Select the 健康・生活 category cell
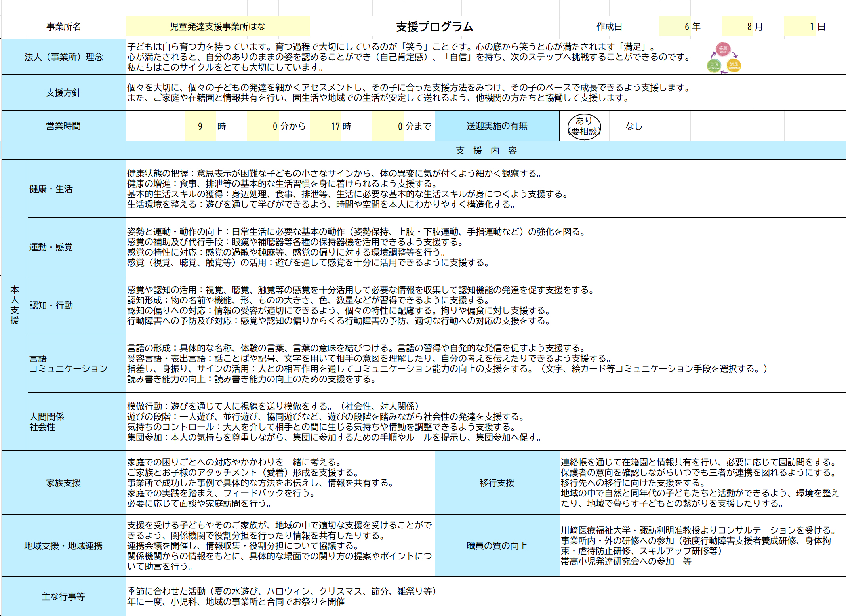This screenshot has height=616, width=846. pyautogui.click(x=77, y=189)
